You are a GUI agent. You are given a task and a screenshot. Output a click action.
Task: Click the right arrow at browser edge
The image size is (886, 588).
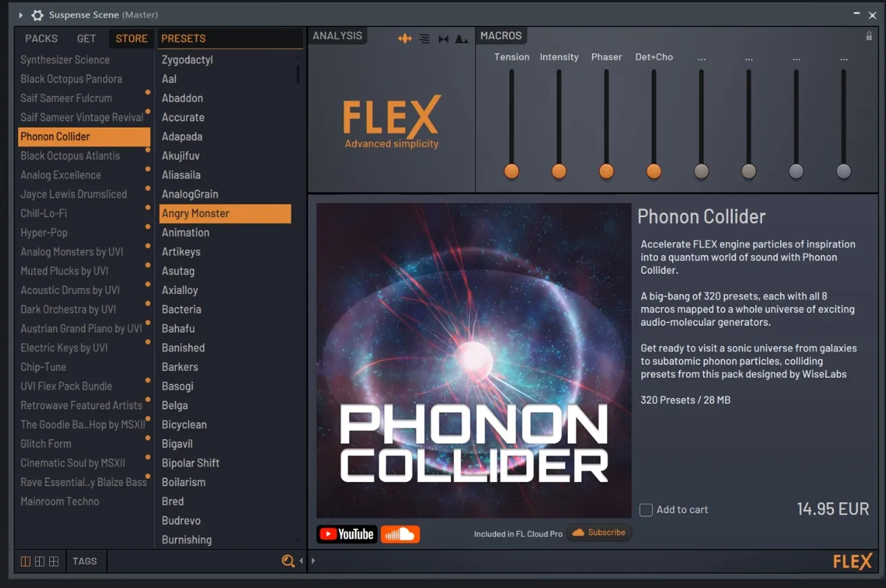coord(313,561)
